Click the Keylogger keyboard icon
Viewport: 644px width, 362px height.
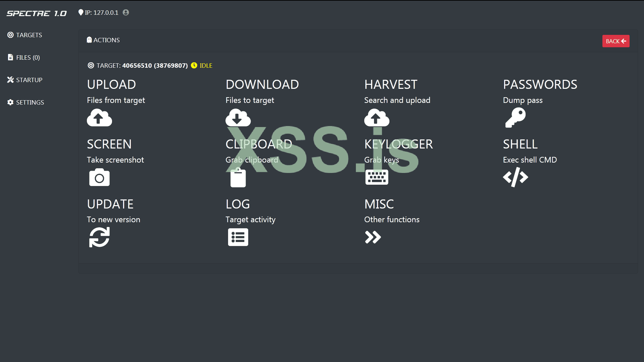(377, 177)
